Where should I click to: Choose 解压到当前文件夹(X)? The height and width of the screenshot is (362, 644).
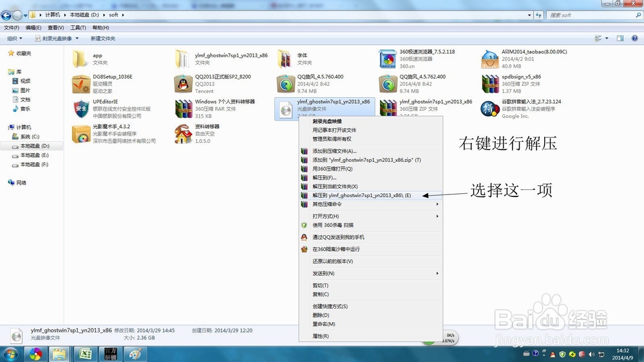tap(372, 187)
